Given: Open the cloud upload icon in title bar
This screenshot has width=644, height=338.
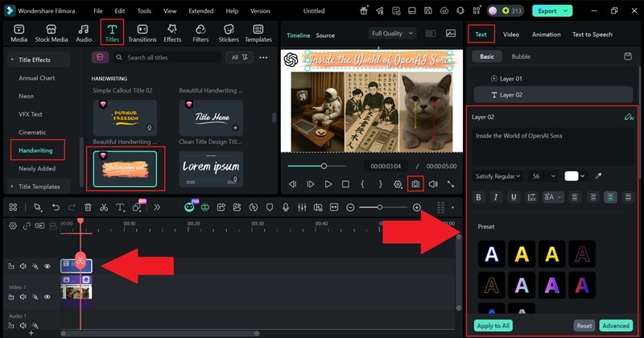Looking at the screenshot, I should click(444, 10).
